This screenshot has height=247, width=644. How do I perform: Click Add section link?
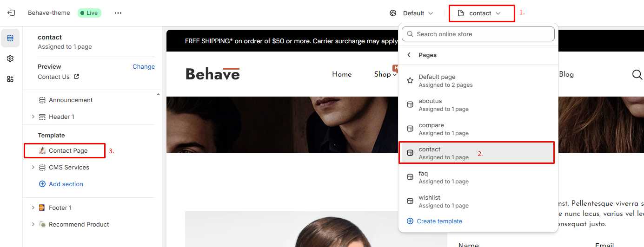66,184
